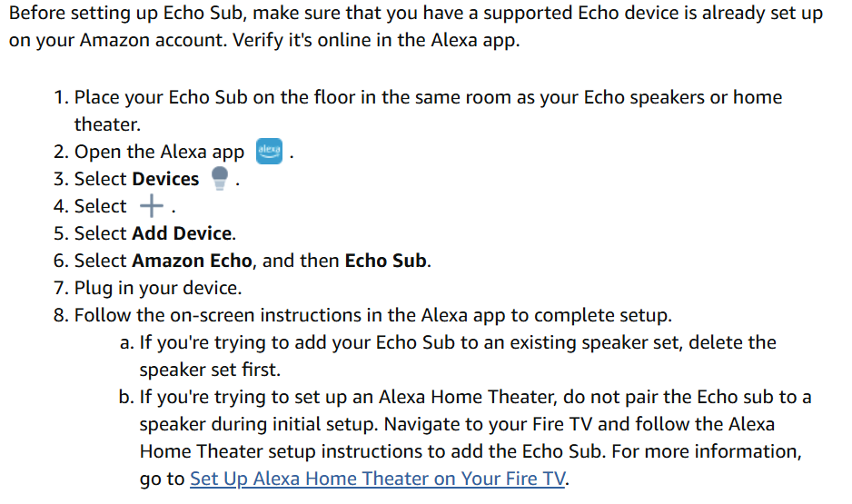The width and height of the screenshot is (852, 504).
Task: Click sub-step b about Alexa Home Theater
Action: pos(472,397)
